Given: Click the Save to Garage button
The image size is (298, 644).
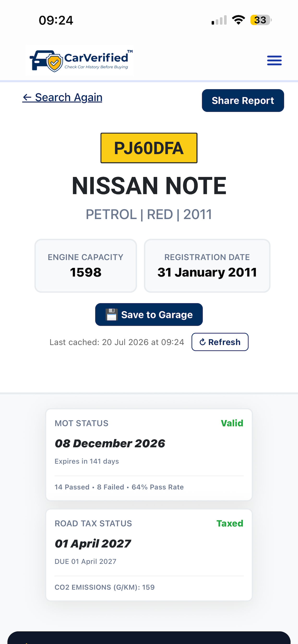Looking at the screenshot, I should [x=149, y=315].
